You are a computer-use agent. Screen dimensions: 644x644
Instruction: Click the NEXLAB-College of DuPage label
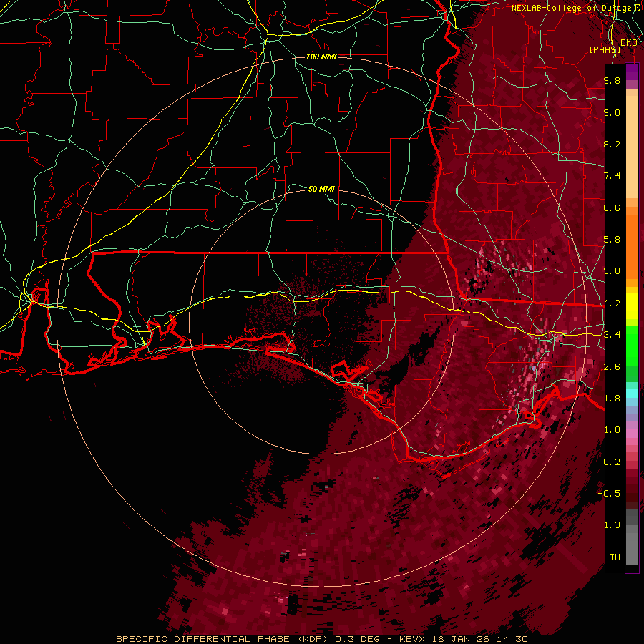tap(574, 8)
